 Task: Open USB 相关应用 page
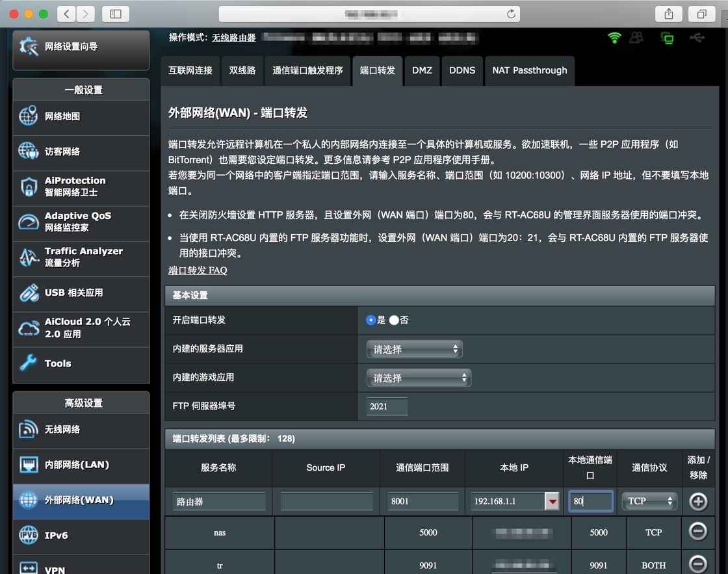(81, 293)
